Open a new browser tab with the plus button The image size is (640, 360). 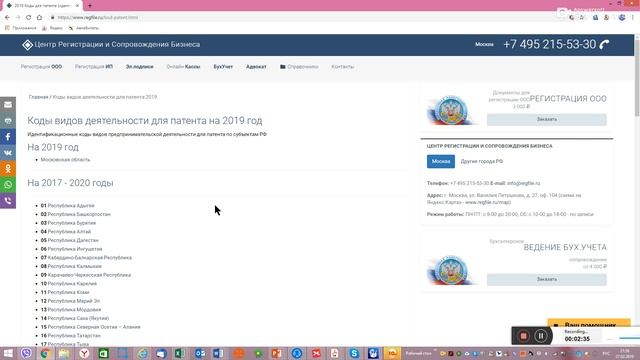[x=90, y=6]
